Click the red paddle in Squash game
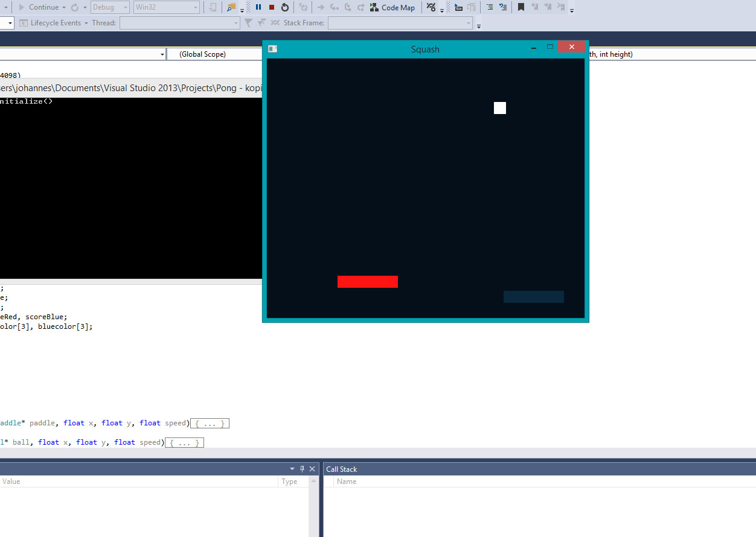The image size is (756, 537). [367, 282]
